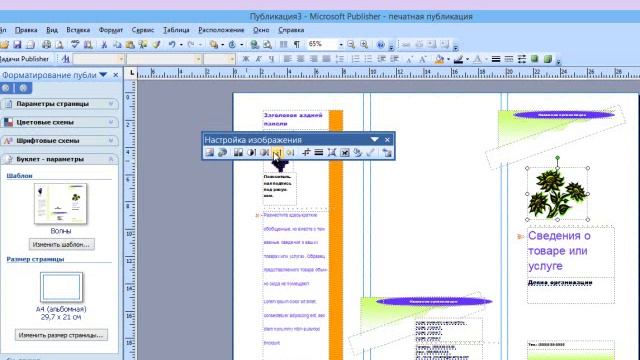Increase picture brightness (highlighted icon)
The height and width of the screenshot is (360, 640).
(x=277, y=152)
